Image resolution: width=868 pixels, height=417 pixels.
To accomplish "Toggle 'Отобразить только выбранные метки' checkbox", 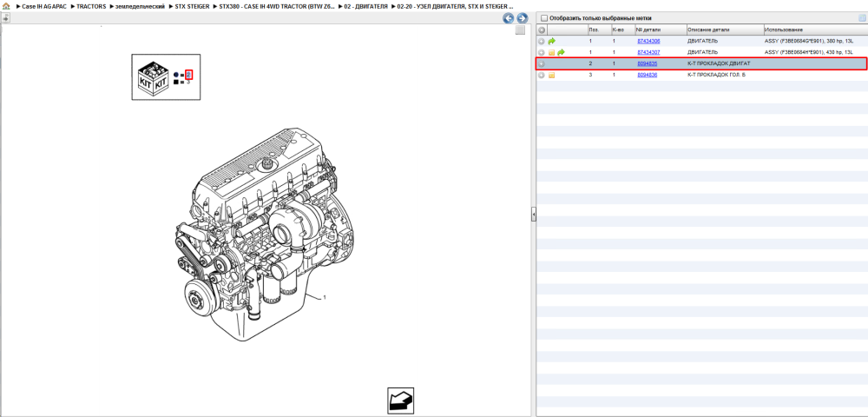I will (544, 18).
